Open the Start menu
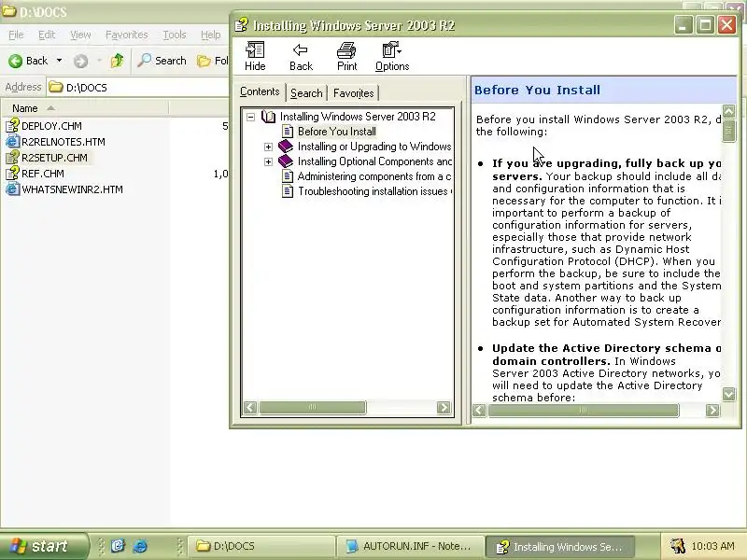Screen dimensions: 747x560 pos(44,546)
